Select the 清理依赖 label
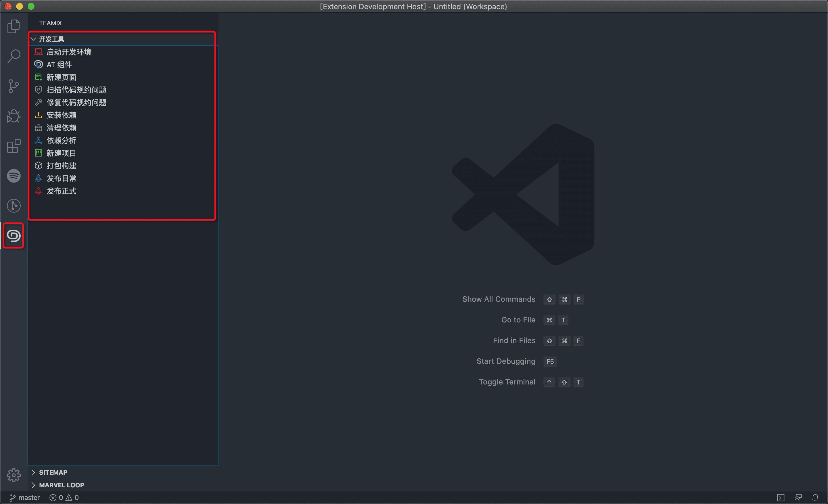This screenshot has width=828, height=504. (61, 128)
